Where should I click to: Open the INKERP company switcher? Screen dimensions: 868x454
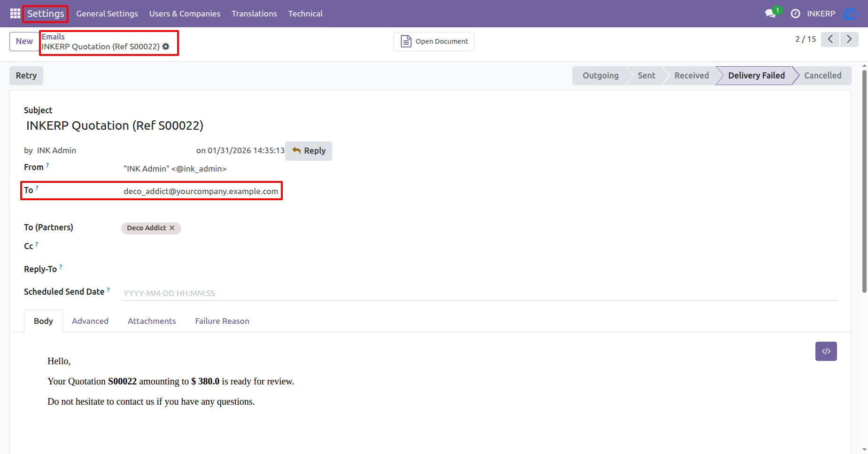pos(821,14)
